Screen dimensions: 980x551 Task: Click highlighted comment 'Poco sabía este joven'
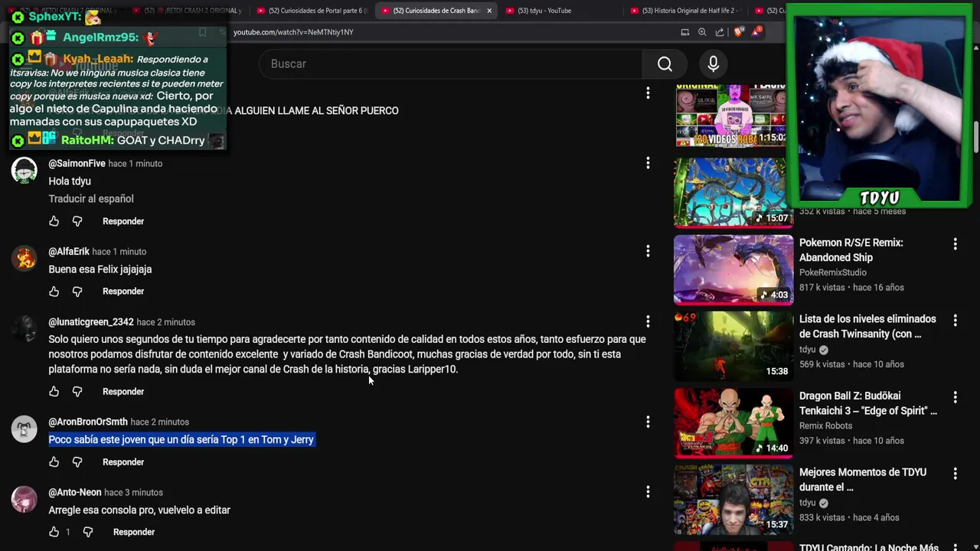click(x=181, y=440)
